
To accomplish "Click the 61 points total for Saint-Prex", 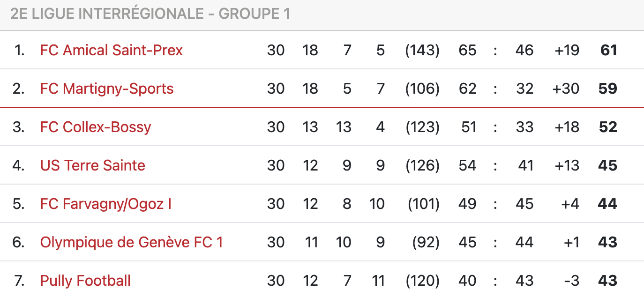I will (608, 50).
